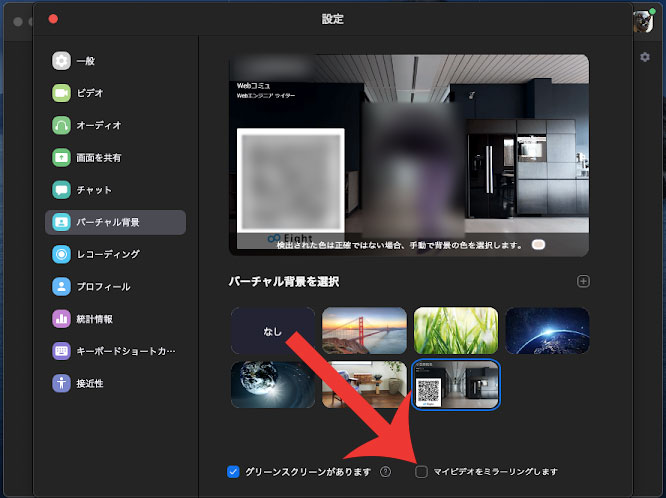Choose the living room interior background
Image resolution: width=666 pixels, height=498 pixels.
click(x=364, y=385)
